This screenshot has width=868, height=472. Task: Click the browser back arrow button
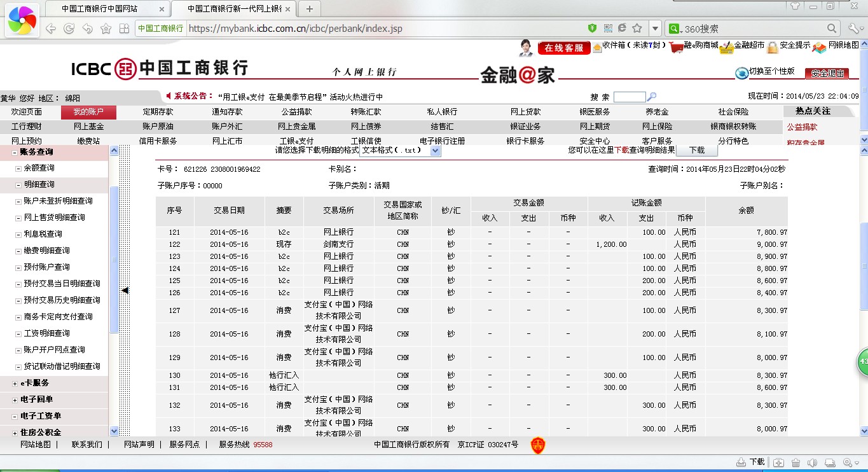pos(50,29)
